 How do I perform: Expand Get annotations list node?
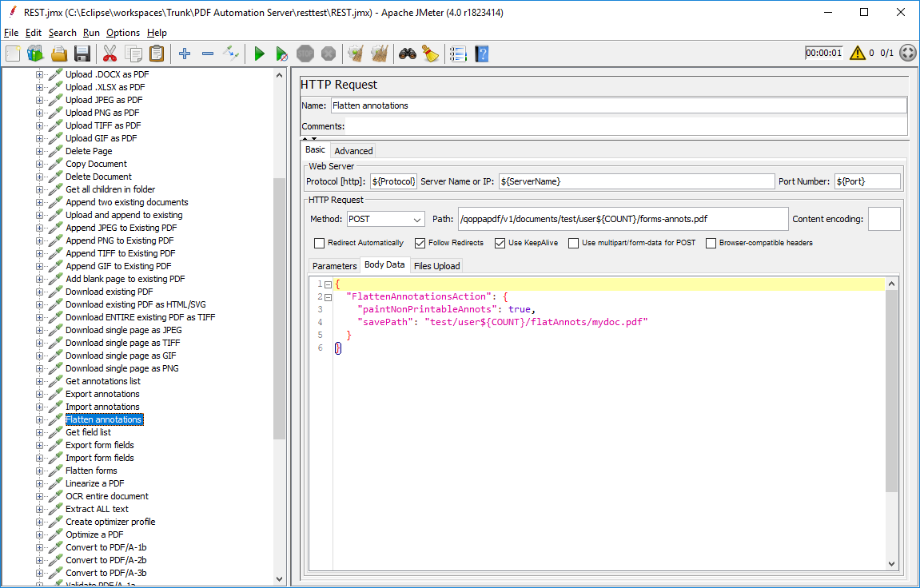click(x=39, y=381)
